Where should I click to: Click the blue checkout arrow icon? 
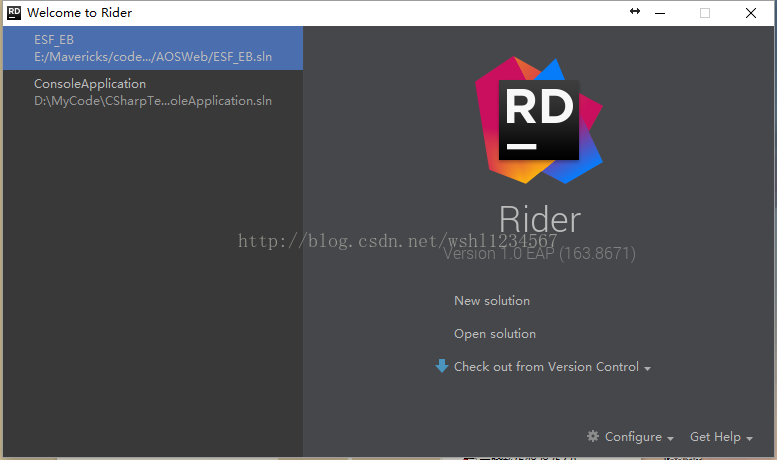pos(442,366)
